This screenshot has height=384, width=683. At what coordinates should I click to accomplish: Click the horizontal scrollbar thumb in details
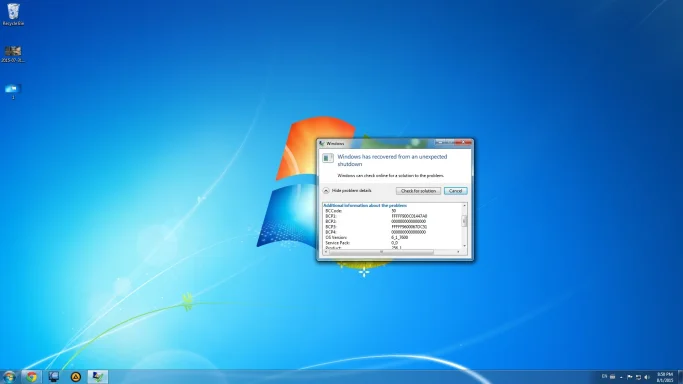click(x=381, y=252)
